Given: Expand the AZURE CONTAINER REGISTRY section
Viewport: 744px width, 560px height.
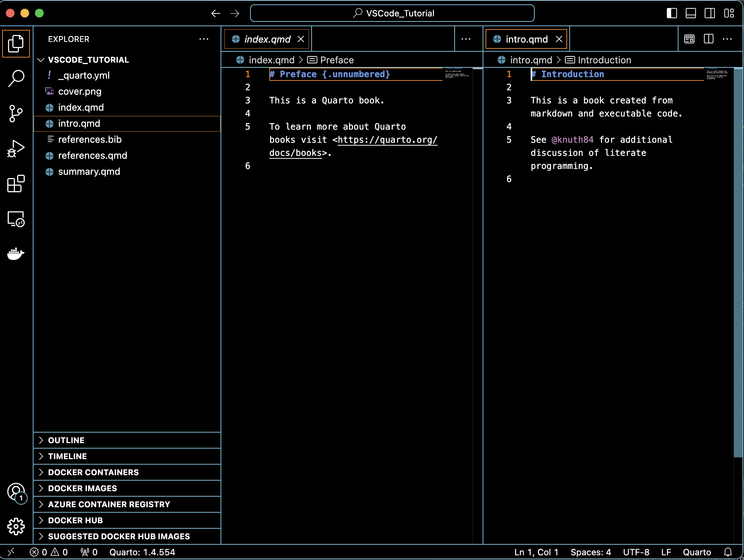Looking at the screenshot, I should (x=127, y=504).
